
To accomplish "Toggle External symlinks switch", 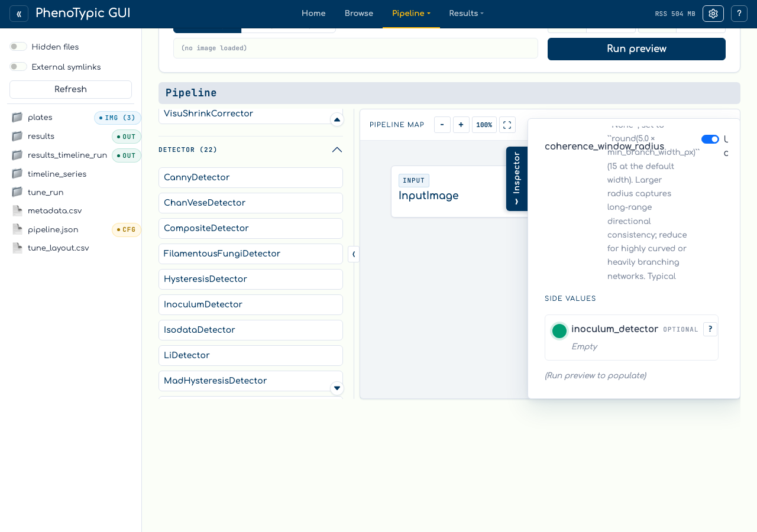I will (18, 67).
